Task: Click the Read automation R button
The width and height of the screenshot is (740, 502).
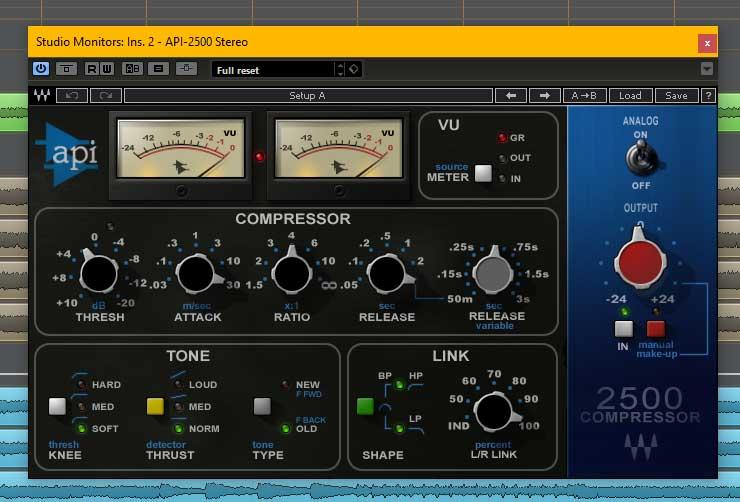Action: pyautogui.click(x=92, y=69)
